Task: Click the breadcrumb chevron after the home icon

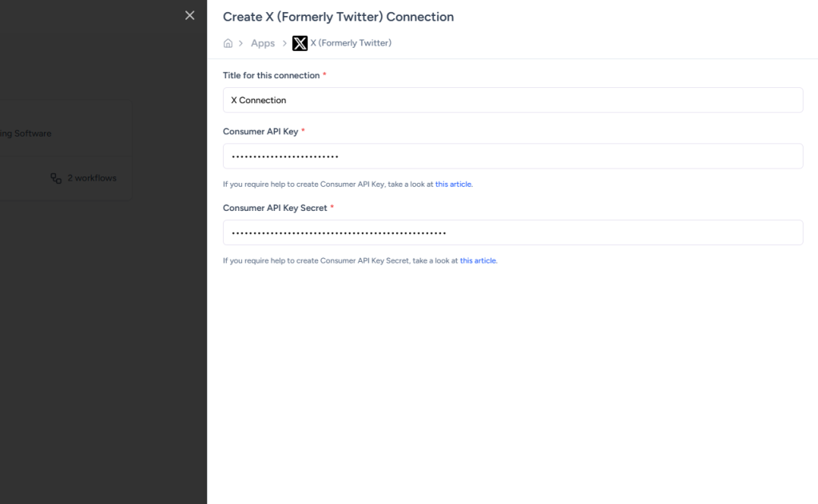Action: click(240, 43)
